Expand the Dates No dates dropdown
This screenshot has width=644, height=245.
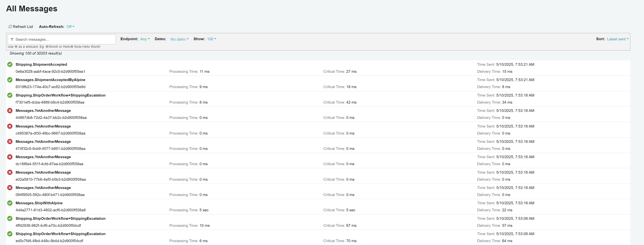pyautogui.click(x=179, y=39)
